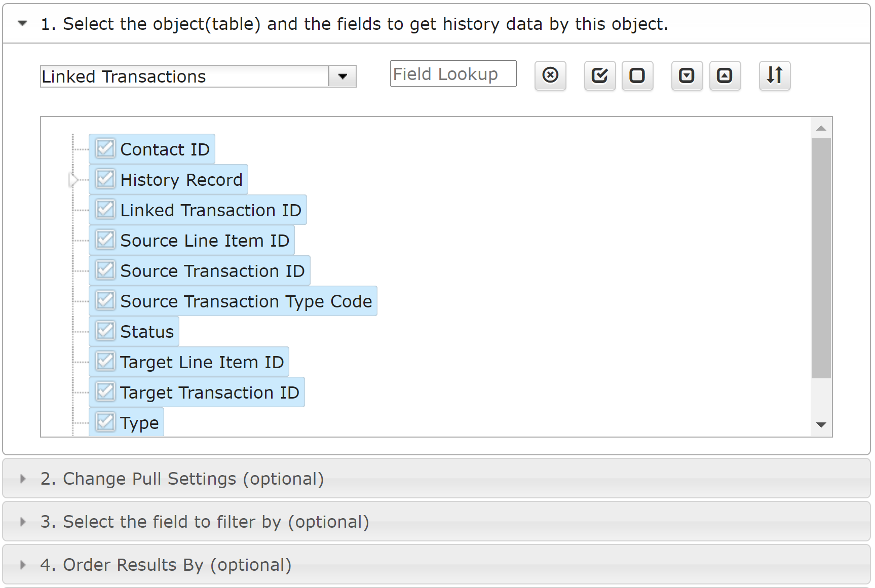Viewport: 875px width, 588px height.
Task: Click the expand all nodes down-arrow icon
Action: 687,75
